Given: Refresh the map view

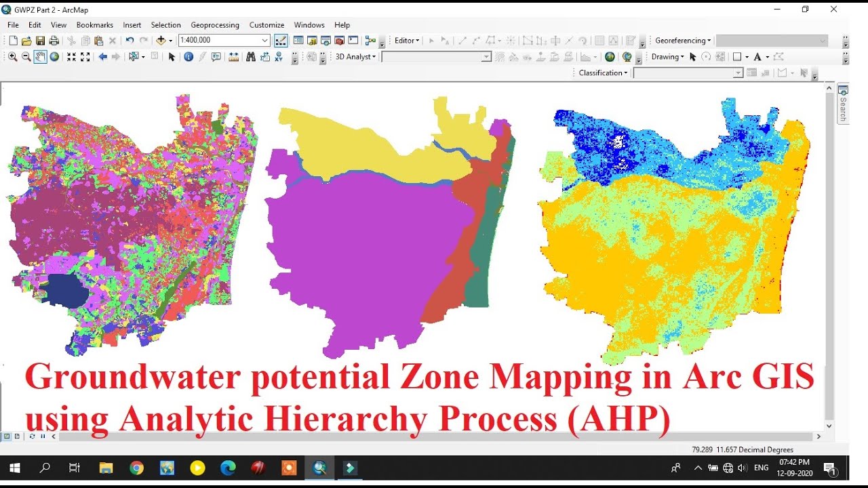Looking at the screenshot, I should 32,436.
